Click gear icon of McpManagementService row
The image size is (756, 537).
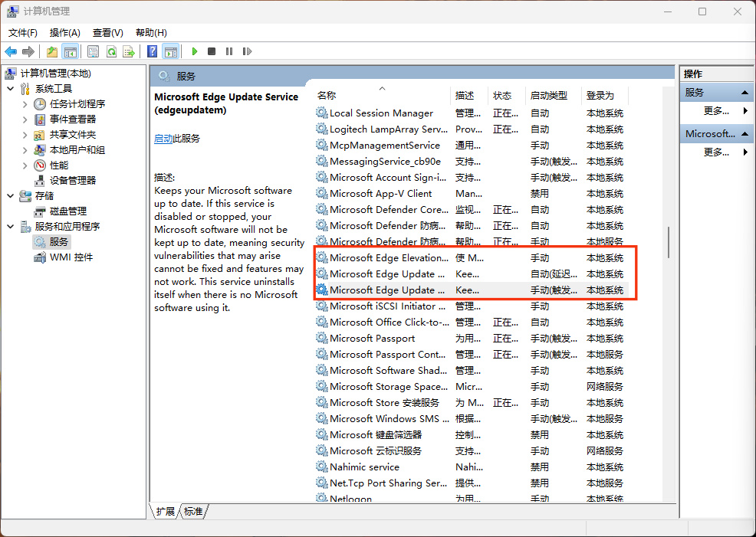click(321, 145)
